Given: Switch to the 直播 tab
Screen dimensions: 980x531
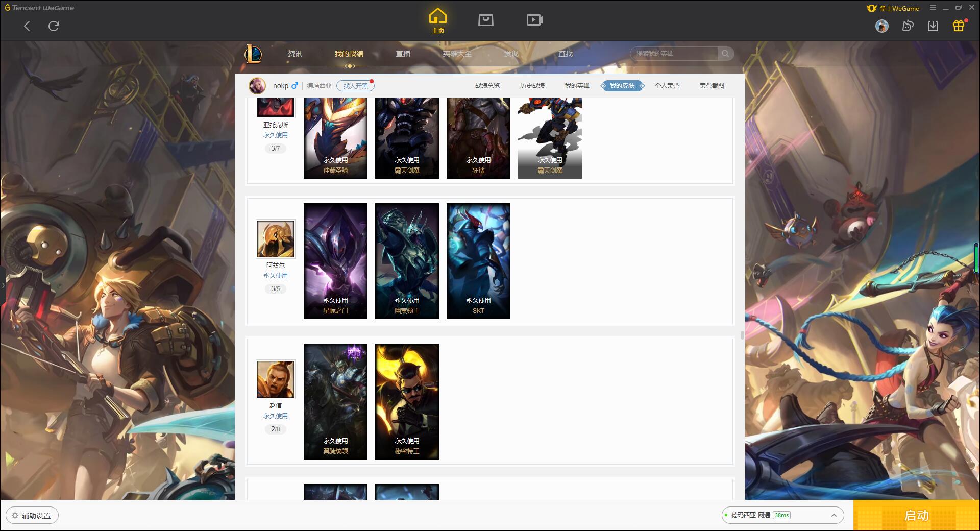Looking at the screenshot, I should click(403, 54).
